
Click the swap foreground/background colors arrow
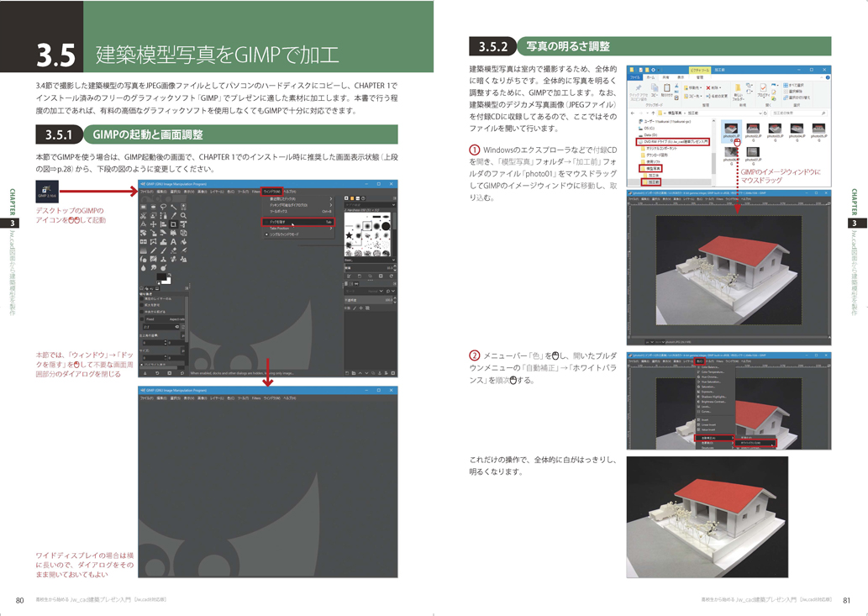170,275
